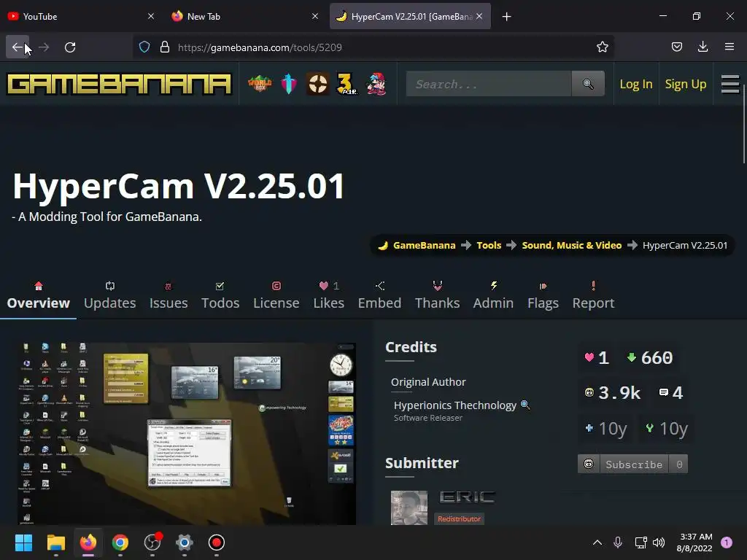Select the Issues tab
Image resolution: width=747 pixels, height=560 pixels.
click(169, 296)
